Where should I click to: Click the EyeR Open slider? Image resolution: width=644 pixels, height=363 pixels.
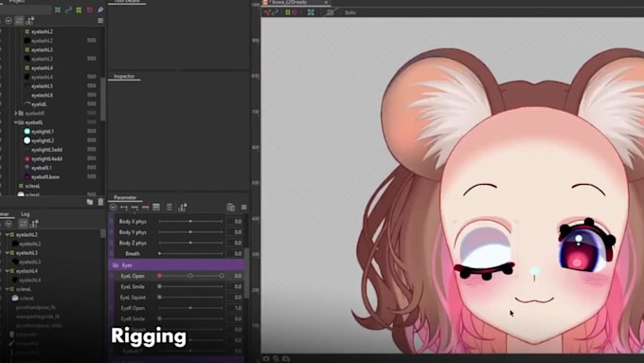click(190, 308)
